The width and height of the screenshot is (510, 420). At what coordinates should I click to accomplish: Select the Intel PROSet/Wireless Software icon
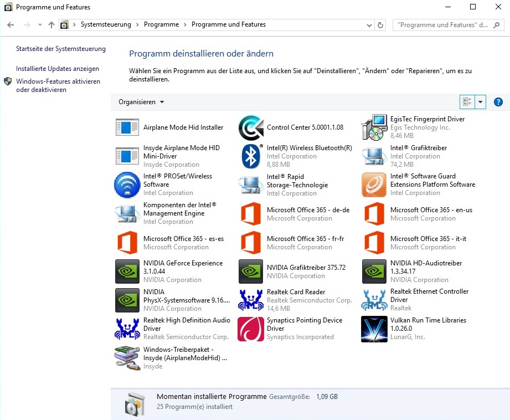coord(127,185)
